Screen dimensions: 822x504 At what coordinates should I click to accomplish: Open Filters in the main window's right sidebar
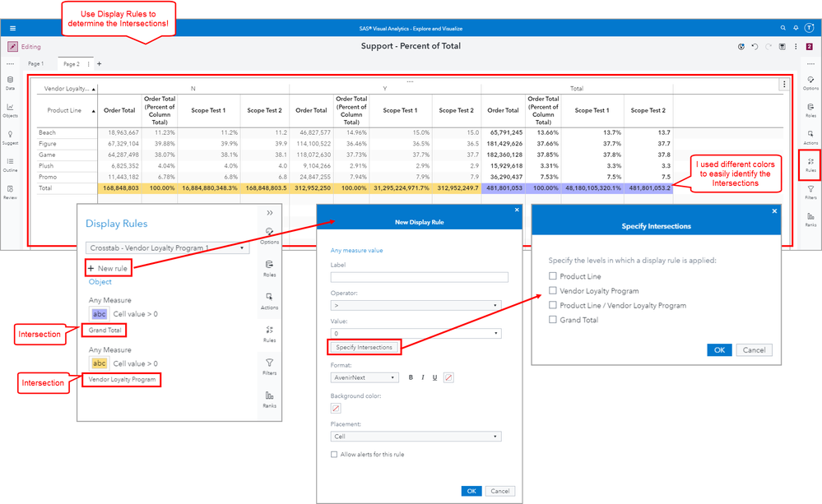coord(810,192)
